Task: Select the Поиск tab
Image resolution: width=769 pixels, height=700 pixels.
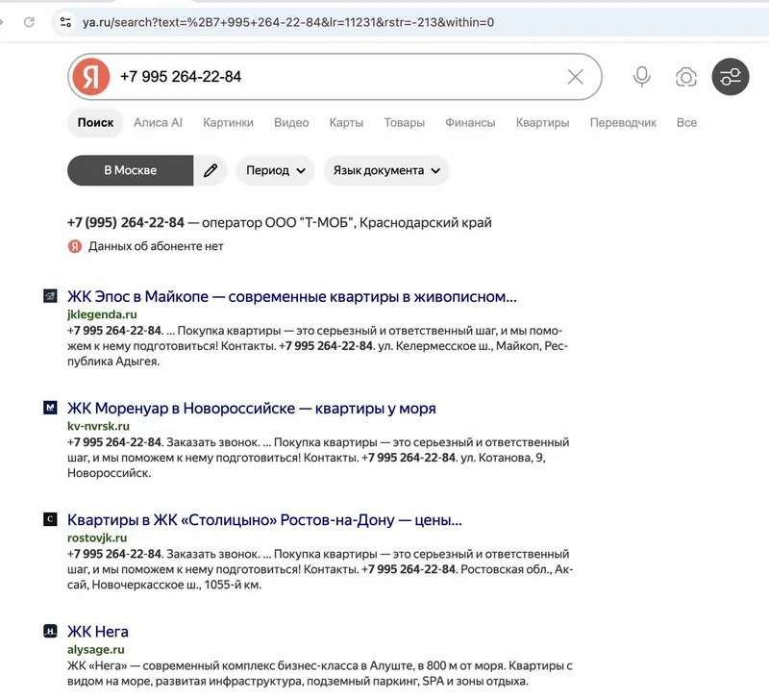Action: [95, 123]
